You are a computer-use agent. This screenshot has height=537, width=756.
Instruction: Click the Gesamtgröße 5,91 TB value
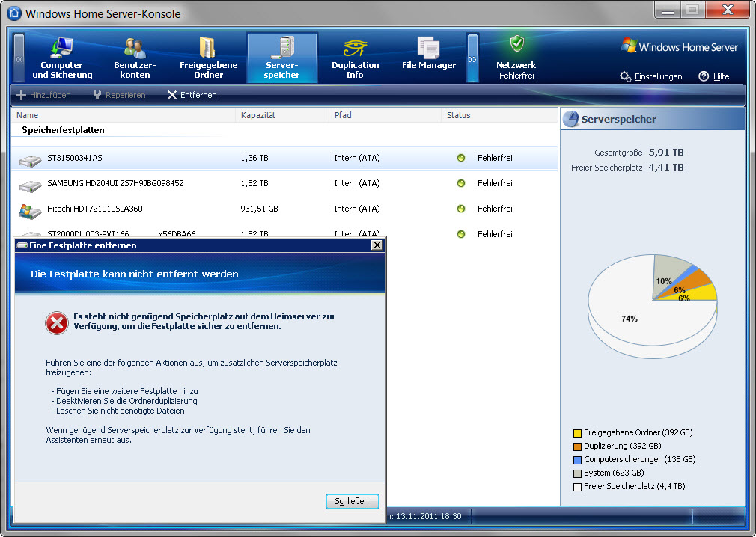(x=666, y=153)
